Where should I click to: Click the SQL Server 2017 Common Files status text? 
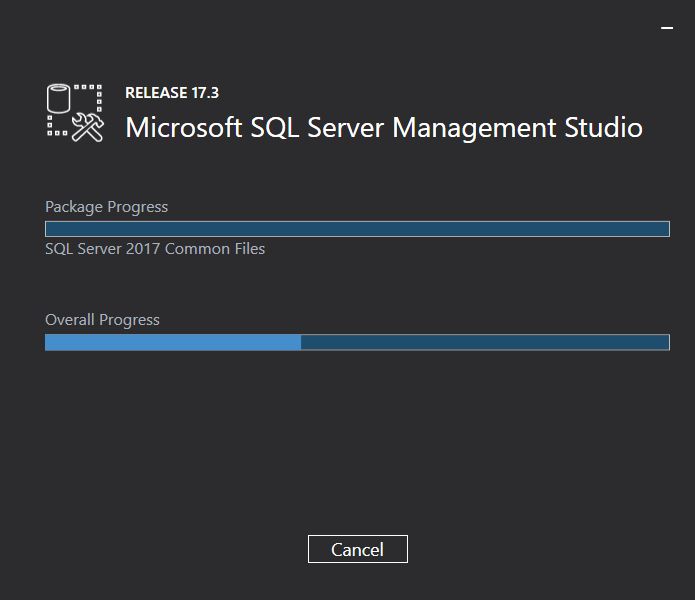click(x=155, y=249)
